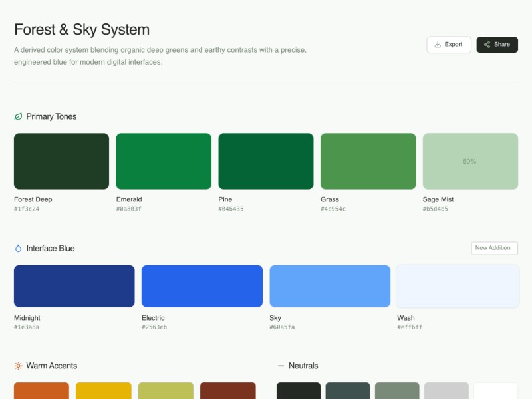Click the hex code #1f3c24 under Forest Deep
Screen dimensions: 532x399
tap(28, 208)
